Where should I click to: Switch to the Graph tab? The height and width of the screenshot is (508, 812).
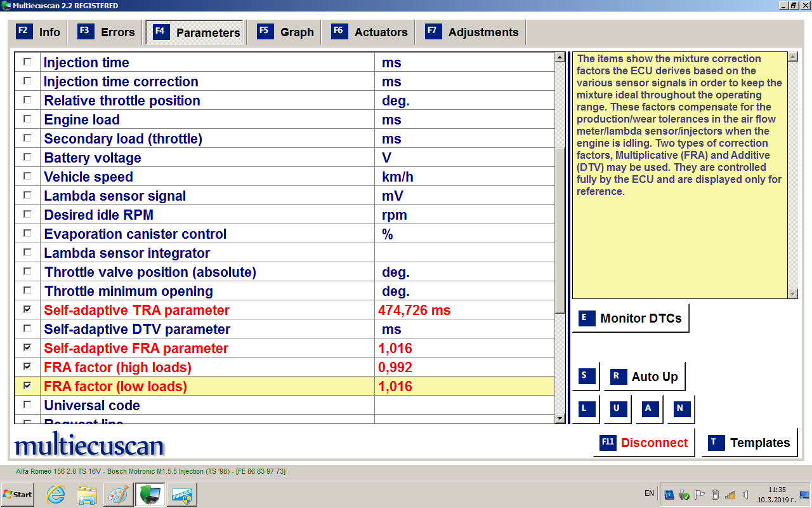tap(285, 32)
